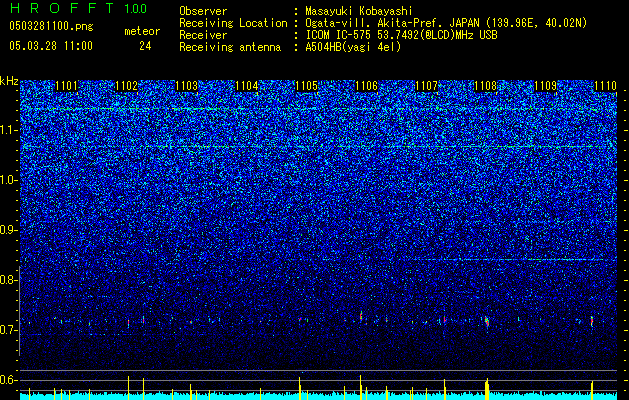Click the kHz axis unit label
The image size is (629, 400).
[x=9, y=81]
